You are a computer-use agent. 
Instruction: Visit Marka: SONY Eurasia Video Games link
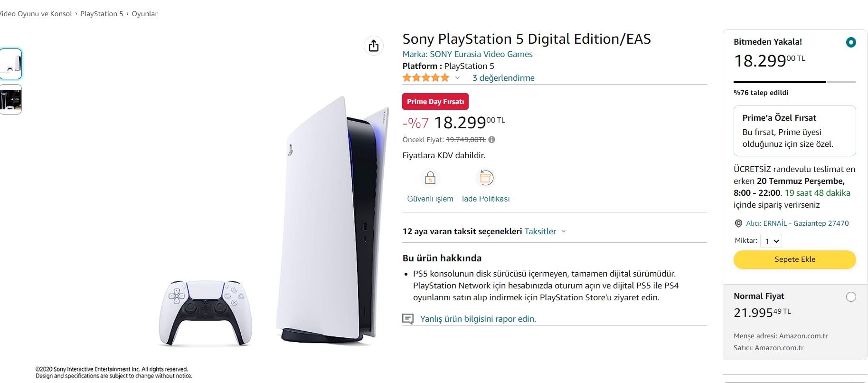tap(467, 54)
